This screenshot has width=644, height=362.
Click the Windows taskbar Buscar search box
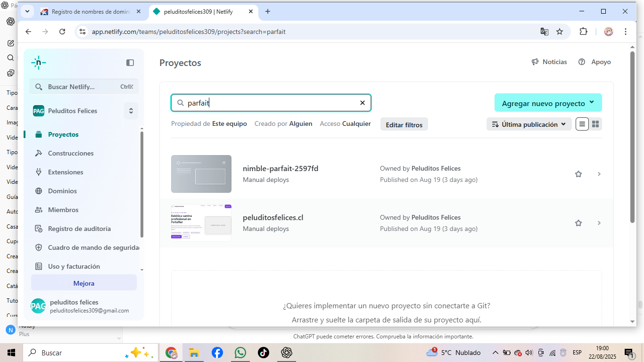[x=90, y=353]
